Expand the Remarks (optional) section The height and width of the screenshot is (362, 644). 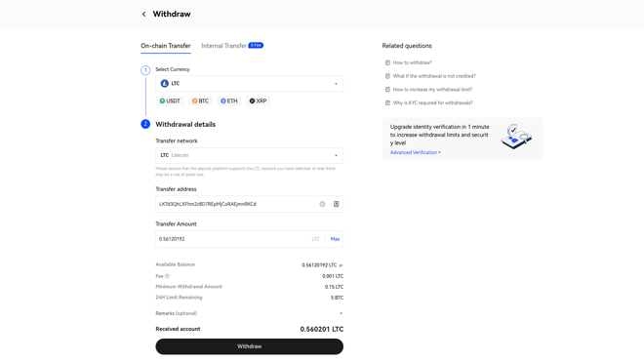249,313
